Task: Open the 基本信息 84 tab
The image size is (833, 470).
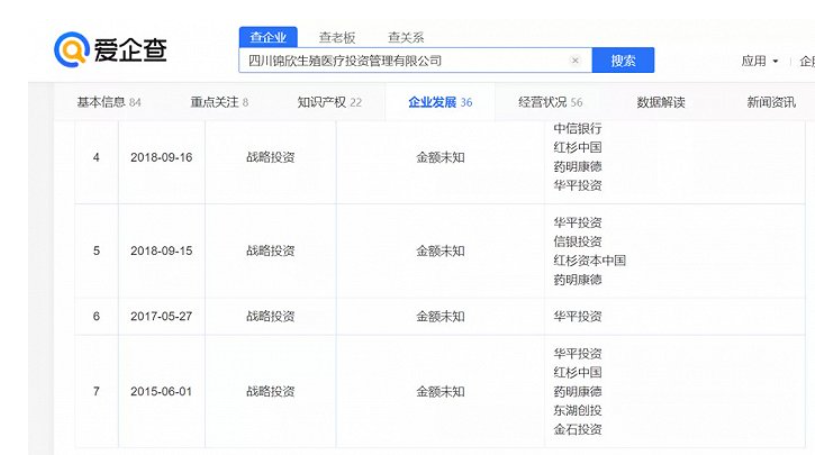Action: [x=109, y=102]
